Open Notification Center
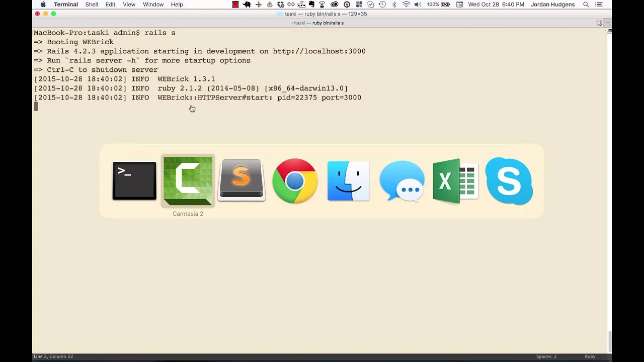This screenshot has width=644, height=362. (x=599, y=5)
